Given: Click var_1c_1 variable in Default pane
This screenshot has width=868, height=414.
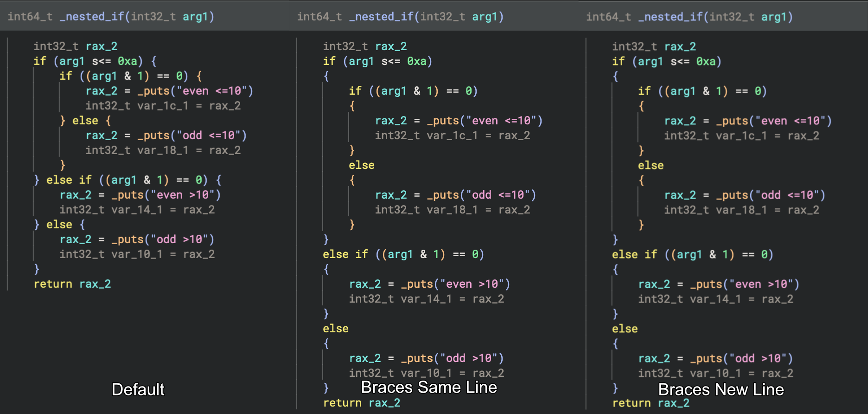Looking at the screenshot, I should point(163,106).
